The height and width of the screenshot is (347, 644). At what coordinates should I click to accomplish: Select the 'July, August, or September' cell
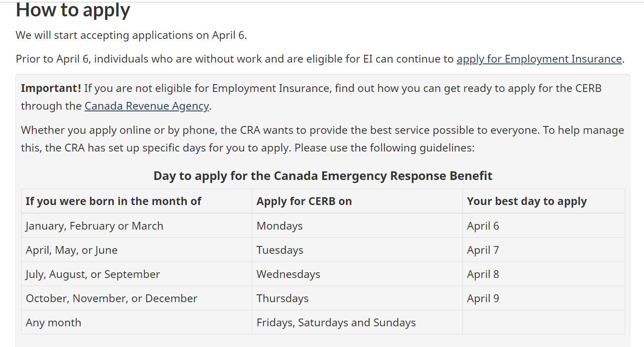click(93, 274)
